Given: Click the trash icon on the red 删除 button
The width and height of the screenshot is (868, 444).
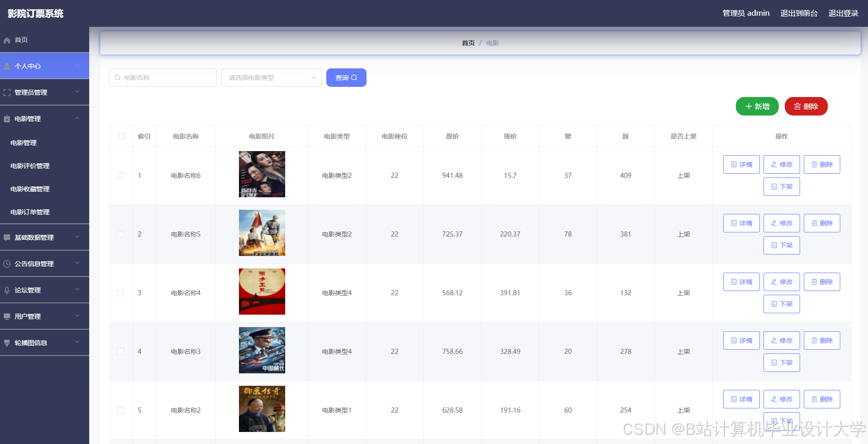Looking at the screenshot, I should [797, 106].
